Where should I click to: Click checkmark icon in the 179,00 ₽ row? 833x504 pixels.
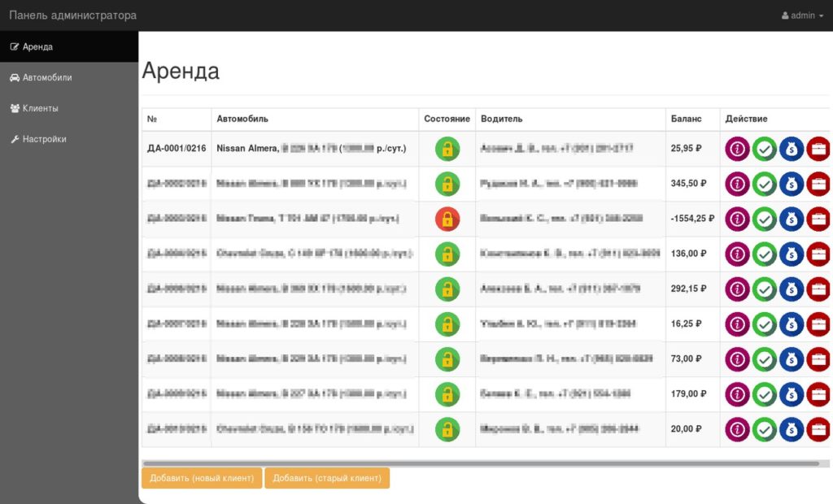[x=765, y=394]
